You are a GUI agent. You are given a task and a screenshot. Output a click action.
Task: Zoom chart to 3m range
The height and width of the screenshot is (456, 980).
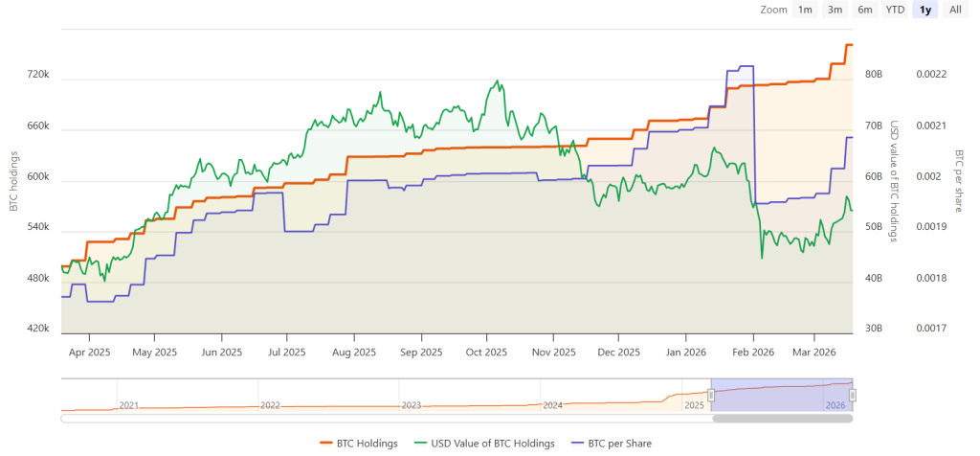pyautogui.click(x=835, y=10)
